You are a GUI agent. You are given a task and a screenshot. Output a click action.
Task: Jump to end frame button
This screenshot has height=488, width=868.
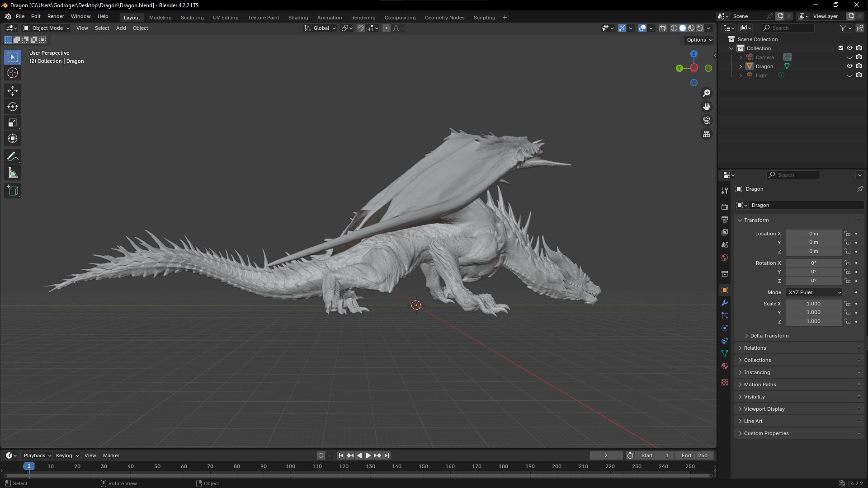pyautogui.click(x=387, y=455)
